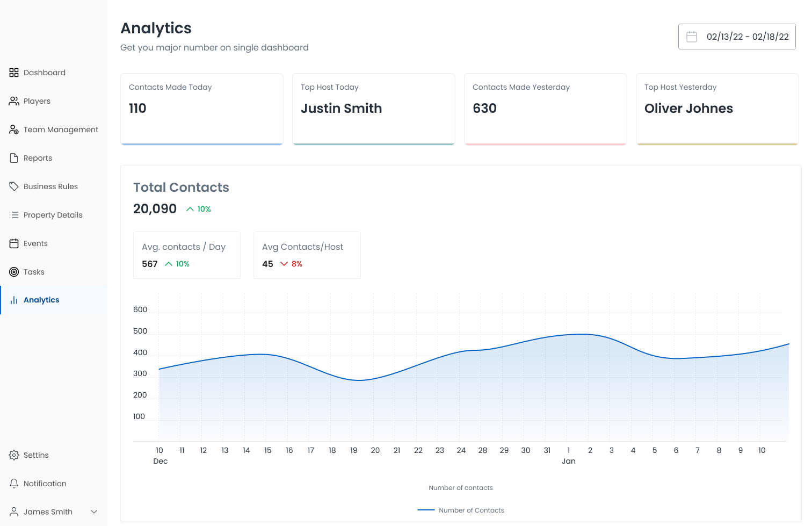Go to Players page
The height and width of the screenshot is (526, 812).
coord(54,101)
